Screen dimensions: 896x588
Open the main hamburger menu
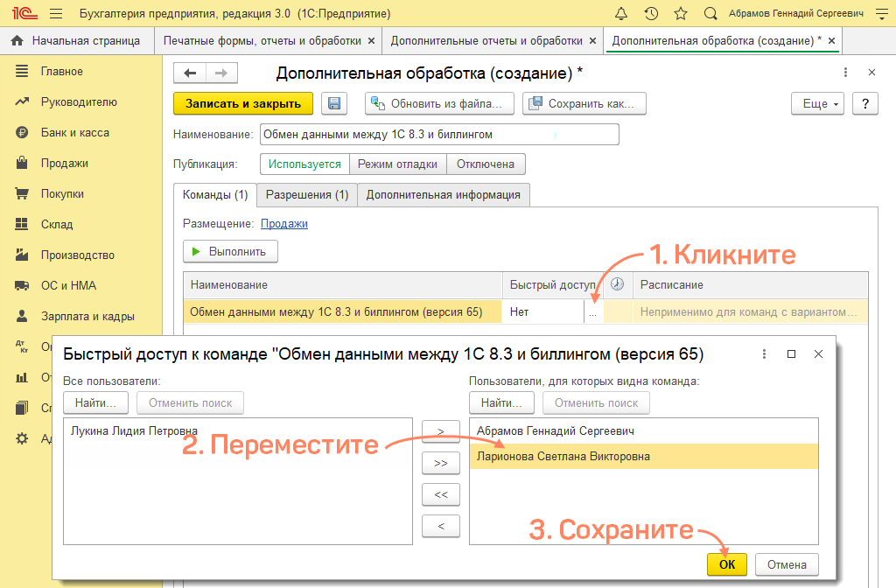(56, 14)
